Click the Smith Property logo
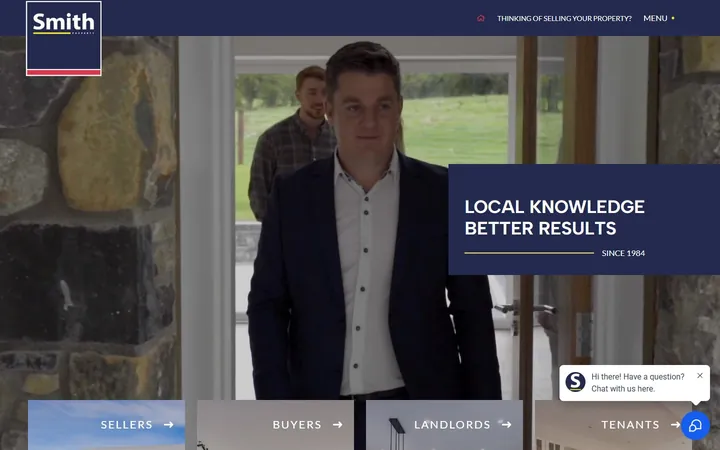This screenshot has width=720, height=450. pyautogui.click(x=64, y=39)
